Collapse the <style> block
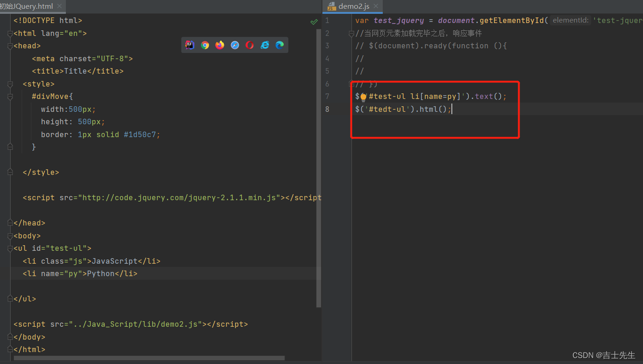 (10, 84)
